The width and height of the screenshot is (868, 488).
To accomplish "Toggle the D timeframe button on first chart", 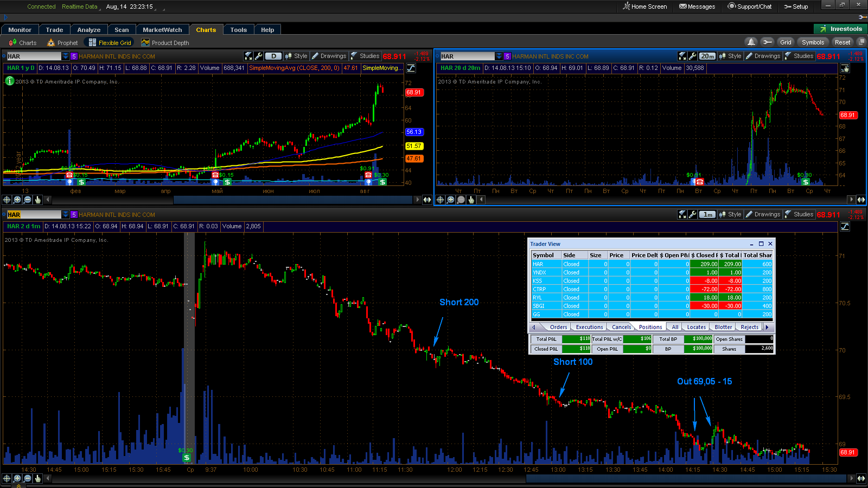I will 273,56.
